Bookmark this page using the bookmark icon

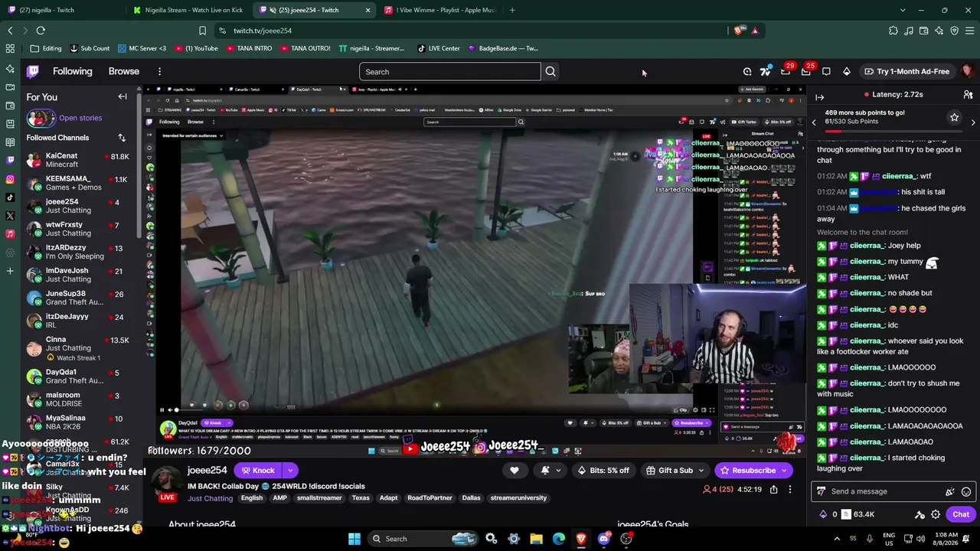click(202, 31)
